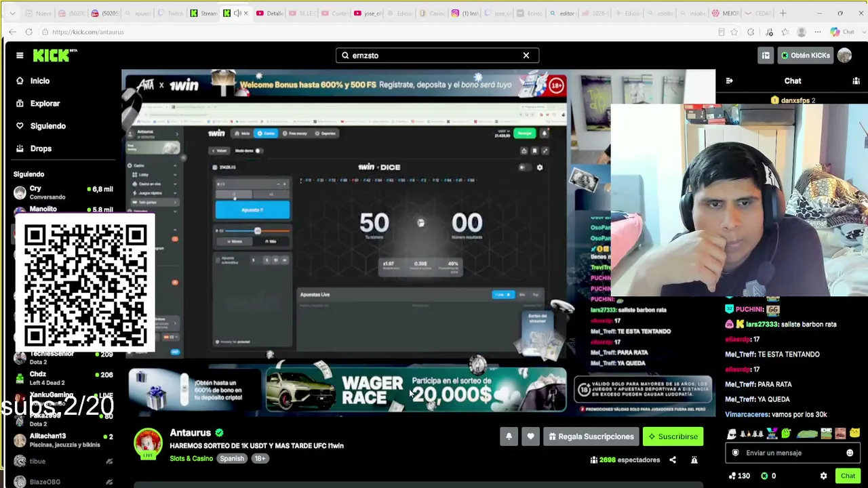868x488 pixels.
Task: Click Regala Suscripciones button
Action: pos(591,436)
